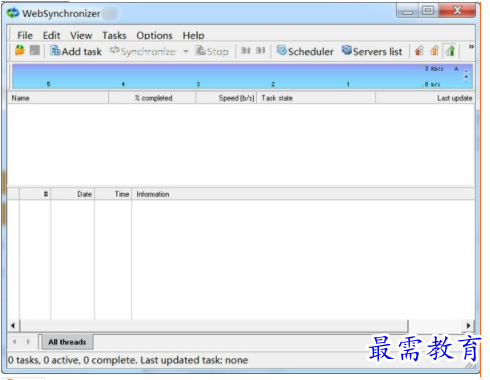Click the Synchronize toolbar button
Screen dimensions: 490x380
143,51
